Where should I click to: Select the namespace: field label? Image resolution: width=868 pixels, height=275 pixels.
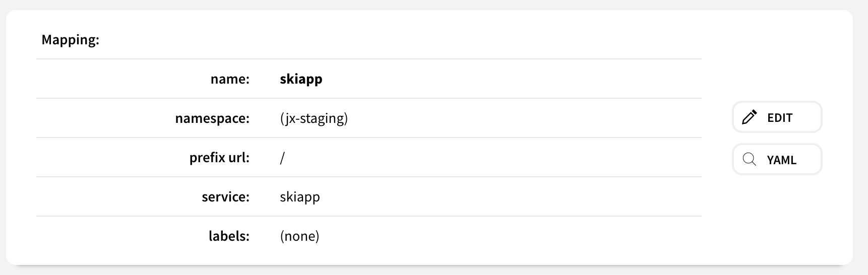[x=212, y=118]
